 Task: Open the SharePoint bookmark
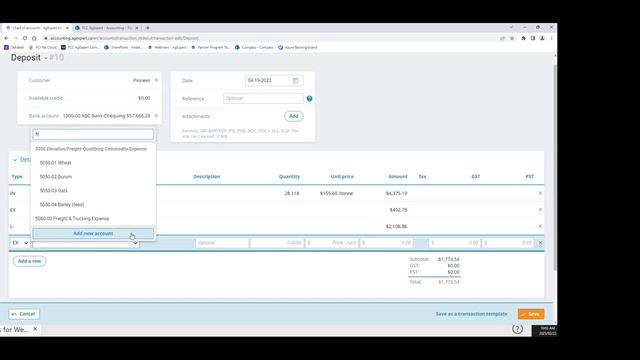[123, 47]
